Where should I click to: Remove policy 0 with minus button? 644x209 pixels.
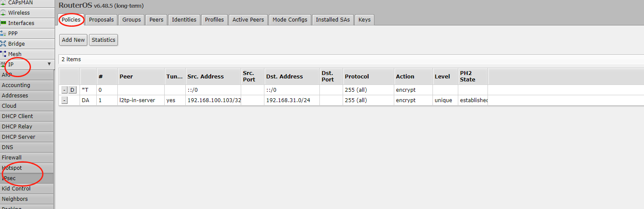tap(64, 90)
